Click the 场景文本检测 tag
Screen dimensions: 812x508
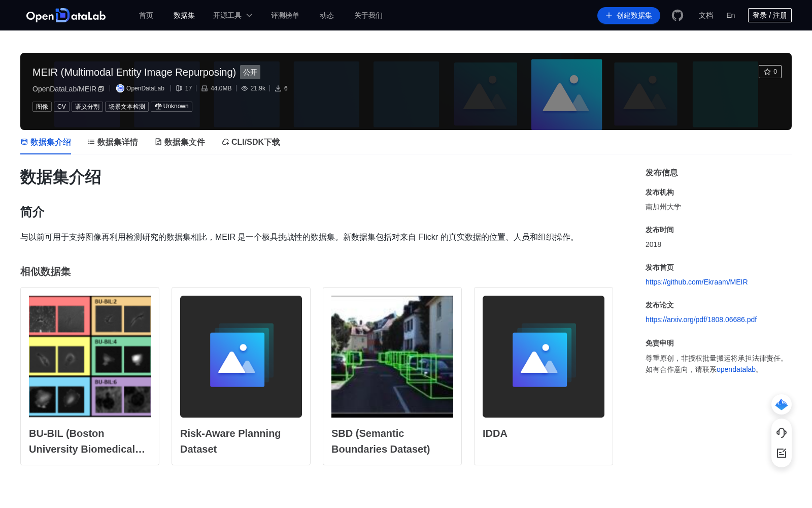click(x=127, y=107)
